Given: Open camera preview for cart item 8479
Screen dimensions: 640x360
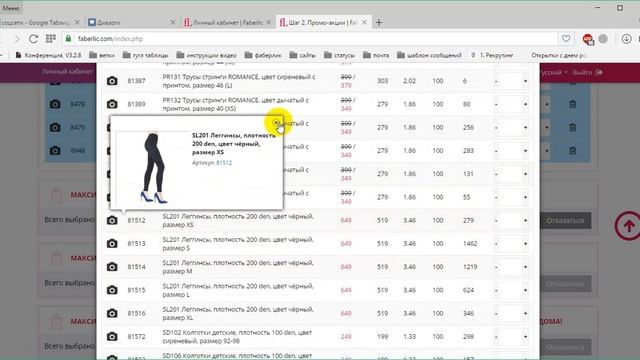Looking at the screenshot, I should (x=55, y=127).
